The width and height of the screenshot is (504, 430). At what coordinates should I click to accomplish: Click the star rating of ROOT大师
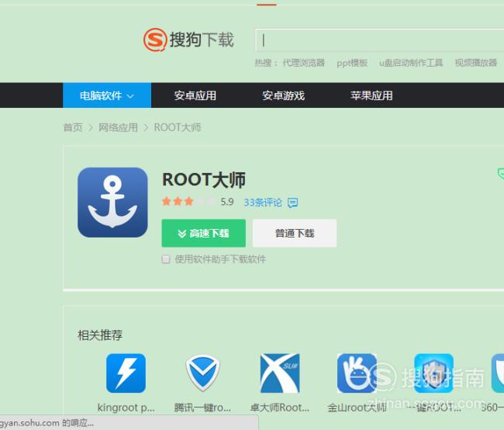[x=188, y=202]
